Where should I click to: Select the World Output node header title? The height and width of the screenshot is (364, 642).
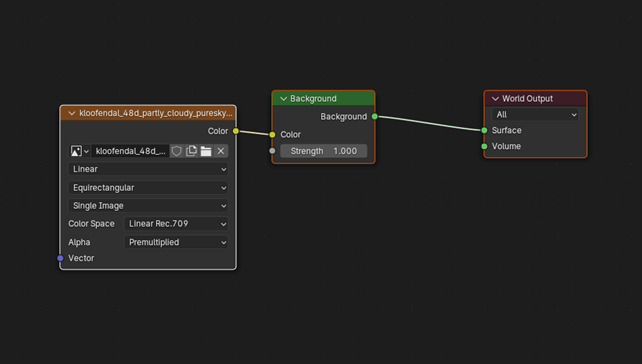pyautogui.click(x=527, y=99)
